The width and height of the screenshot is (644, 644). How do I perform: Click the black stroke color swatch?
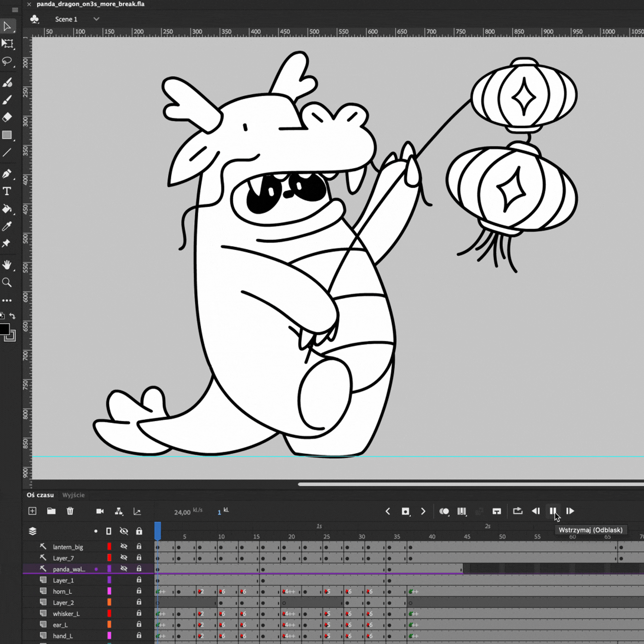[x=4, y=329]
